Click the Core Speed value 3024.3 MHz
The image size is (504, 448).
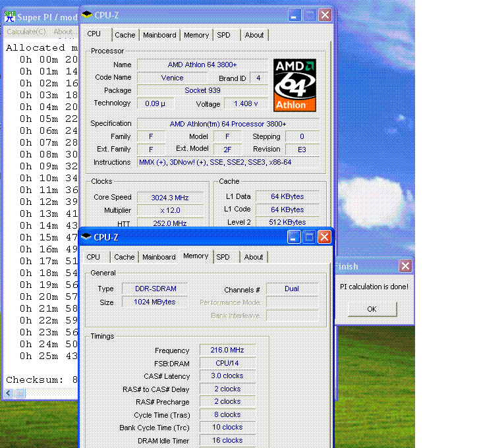170,198
